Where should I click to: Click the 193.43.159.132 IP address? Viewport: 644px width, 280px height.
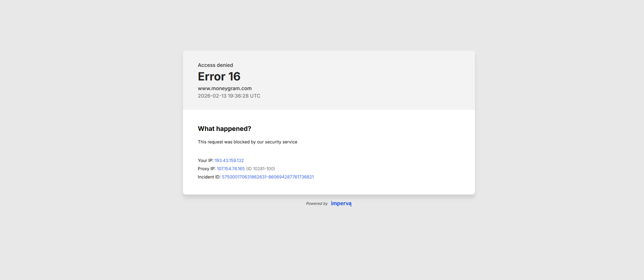229,161
